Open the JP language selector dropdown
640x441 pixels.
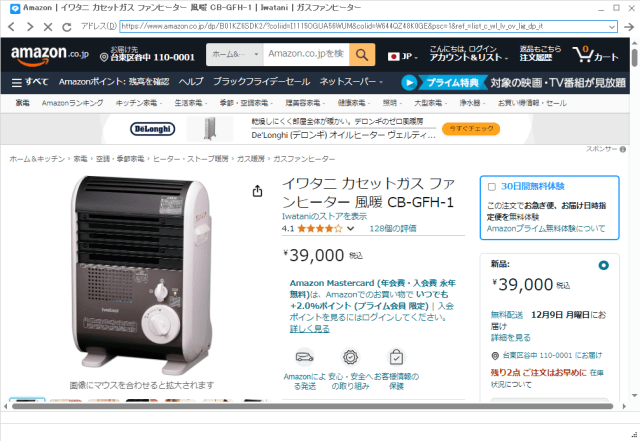[403, 56]
